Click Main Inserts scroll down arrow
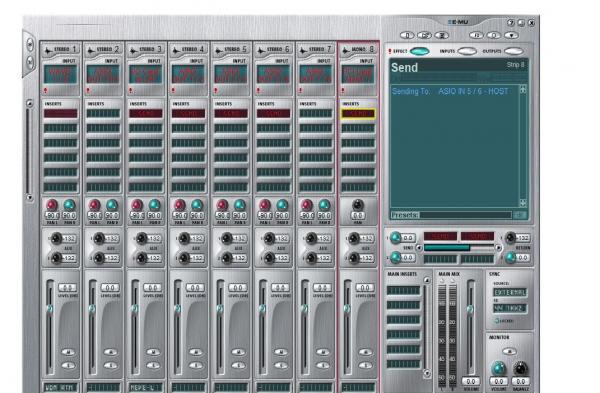 [427, 373]
